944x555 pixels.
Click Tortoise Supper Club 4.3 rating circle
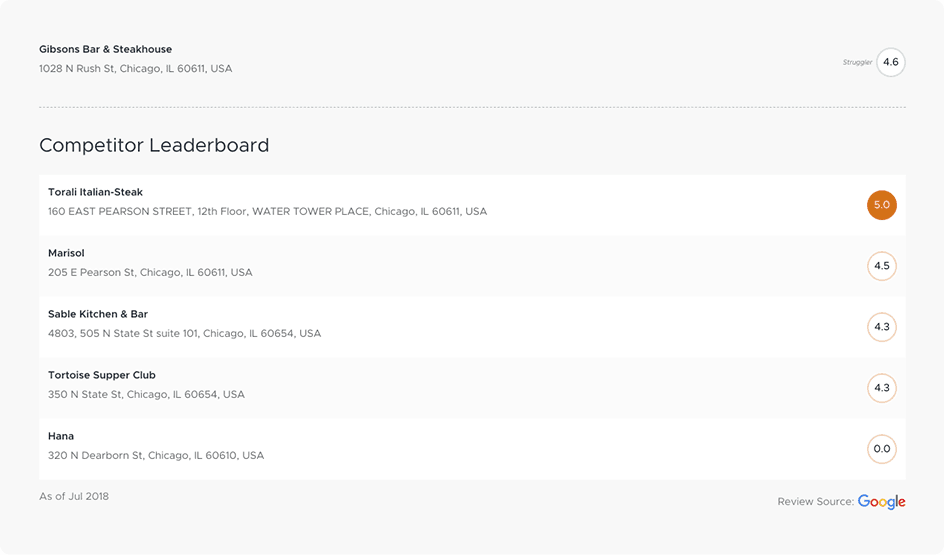[x=881, y=388]
